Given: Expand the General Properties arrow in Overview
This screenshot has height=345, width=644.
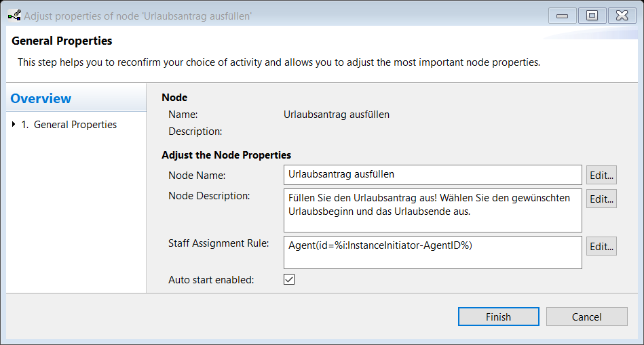Looking at the screenshot, I should click(14, 125).
